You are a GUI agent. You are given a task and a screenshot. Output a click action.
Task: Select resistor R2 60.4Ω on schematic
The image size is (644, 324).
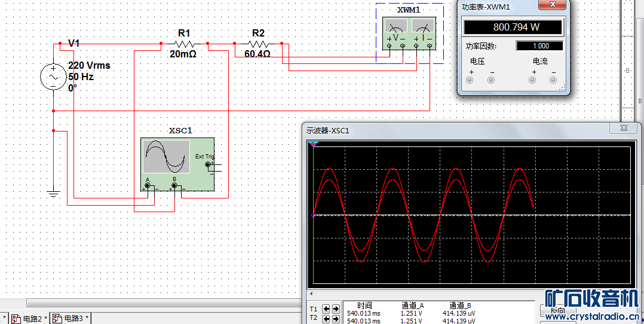(x=257, y=44)
